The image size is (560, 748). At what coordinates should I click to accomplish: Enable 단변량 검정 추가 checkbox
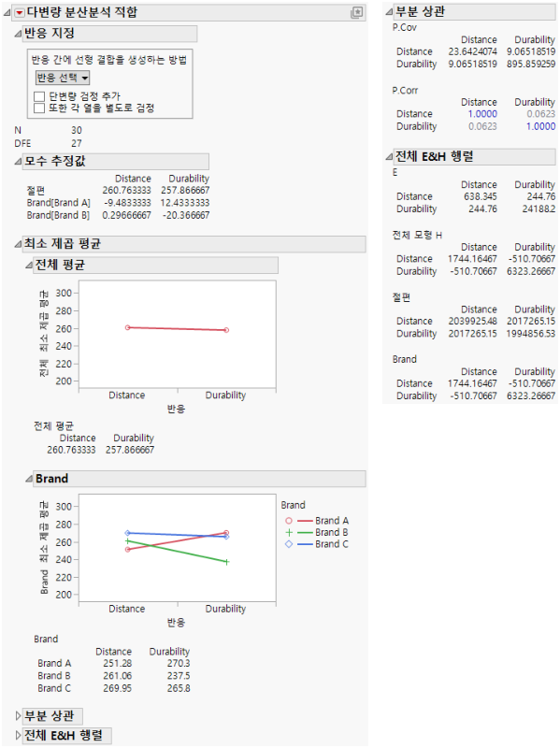[x=39, y=97]
